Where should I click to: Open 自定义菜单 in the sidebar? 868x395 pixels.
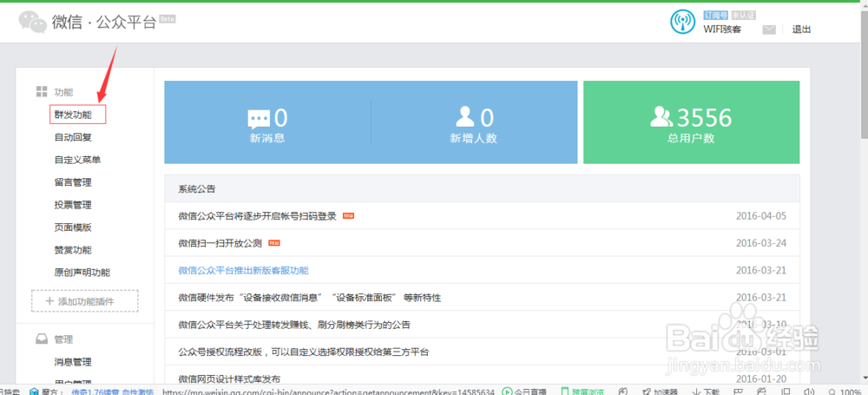[77, 160]
